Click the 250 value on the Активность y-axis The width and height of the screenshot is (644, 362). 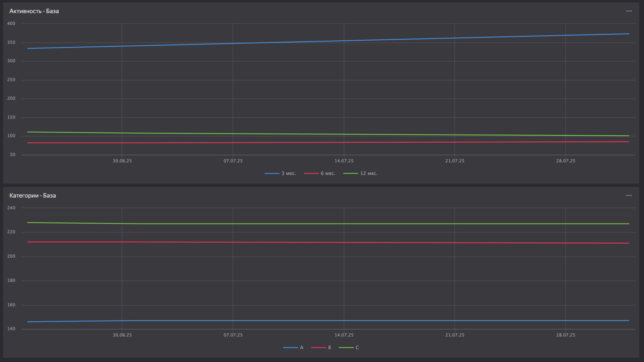pos(11,80)
